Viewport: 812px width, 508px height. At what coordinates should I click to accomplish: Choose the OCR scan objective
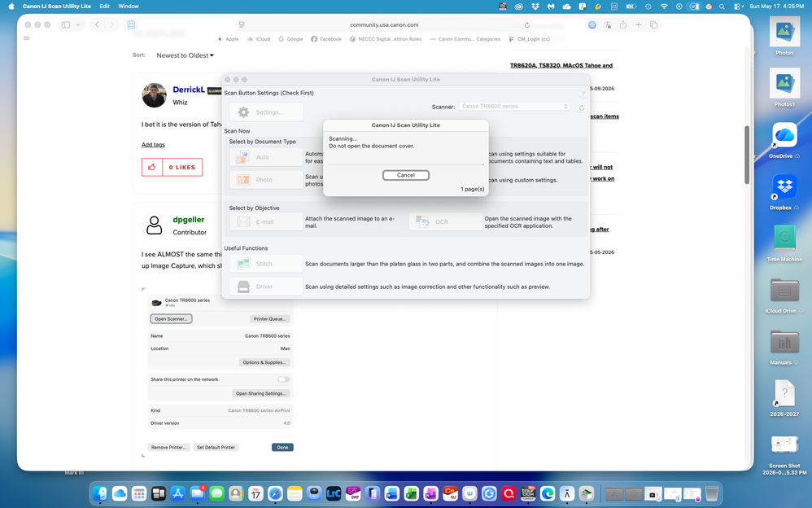[445, 222]
